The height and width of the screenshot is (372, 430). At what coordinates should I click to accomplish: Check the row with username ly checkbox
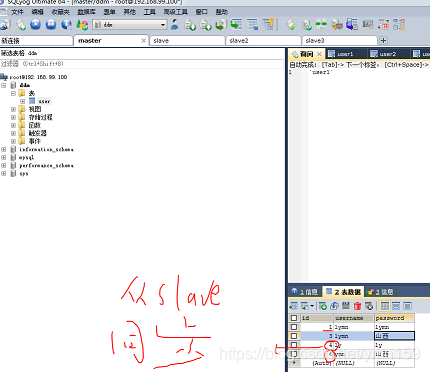(294, 345)
